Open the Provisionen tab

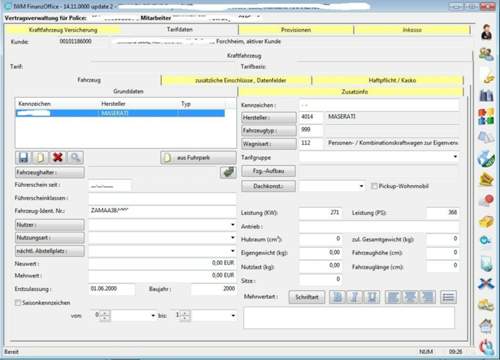click(296, 30)
